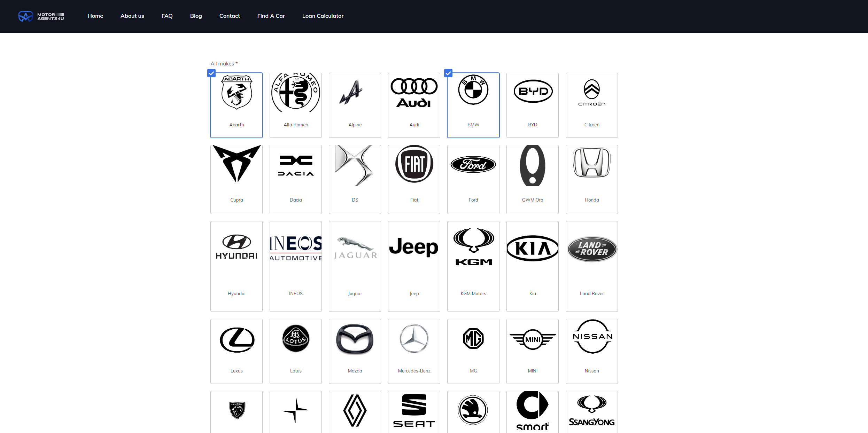Pick the Lexus logo
Screen dimensions: 868x433
click(x=237, y=340)
